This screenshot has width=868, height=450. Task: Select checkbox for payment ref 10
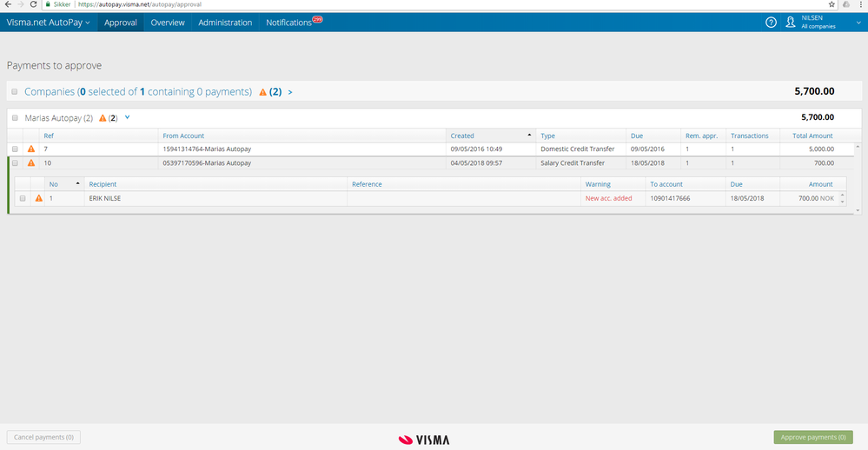tap(15, 162)
